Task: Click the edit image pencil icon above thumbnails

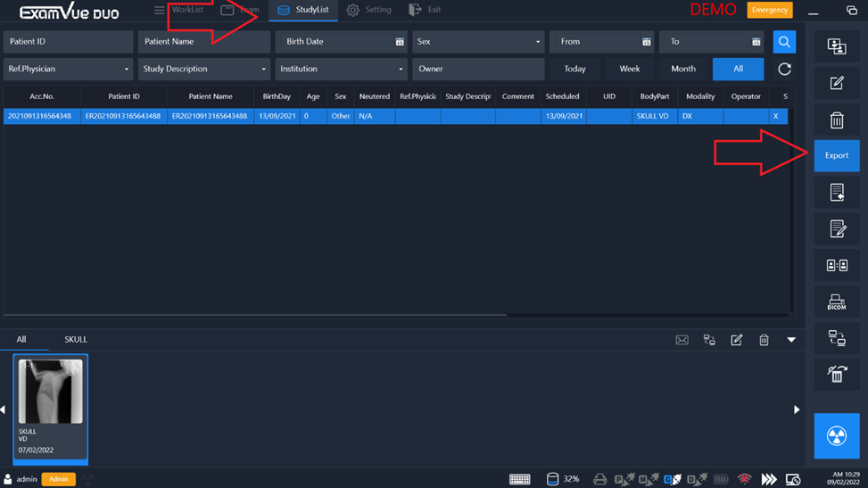Action: pos(736,340)
